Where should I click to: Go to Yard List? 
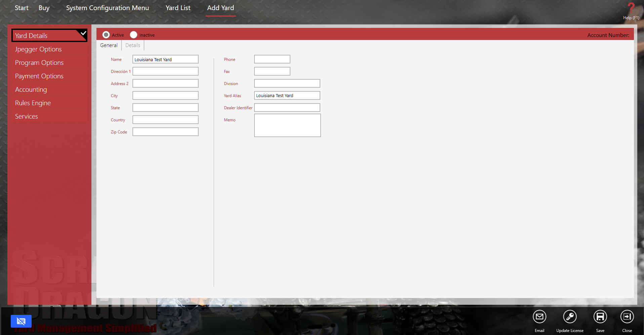178,8
